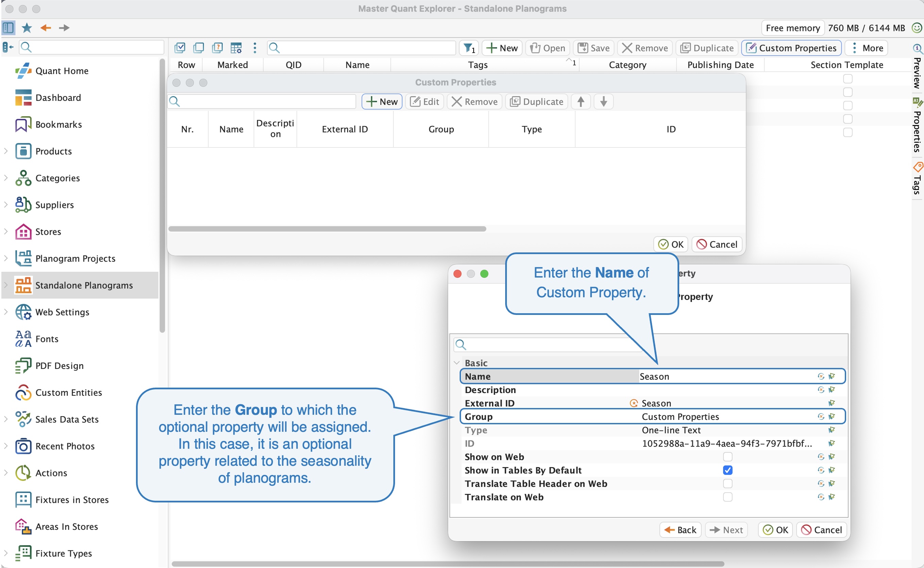Click OK in the property dialog
Screen dimensions: 924x568
click(775, 530)
